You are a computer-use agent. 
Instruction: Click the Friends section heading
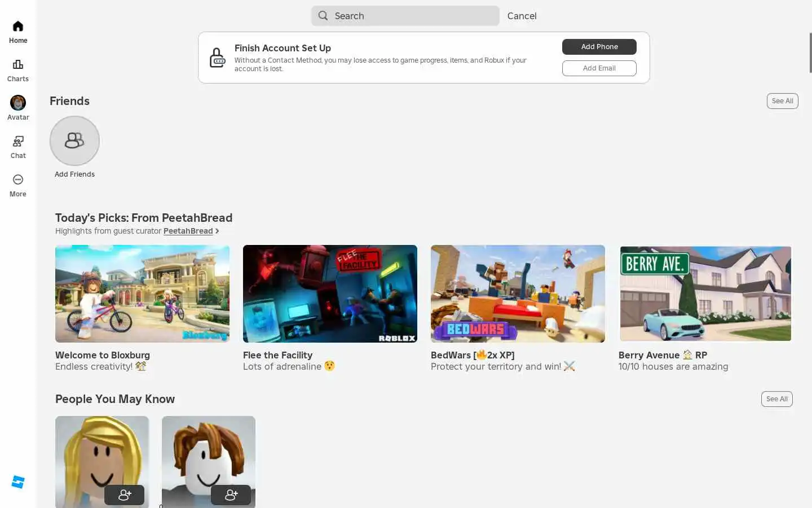pyautogui.click(x=69, y=101)
